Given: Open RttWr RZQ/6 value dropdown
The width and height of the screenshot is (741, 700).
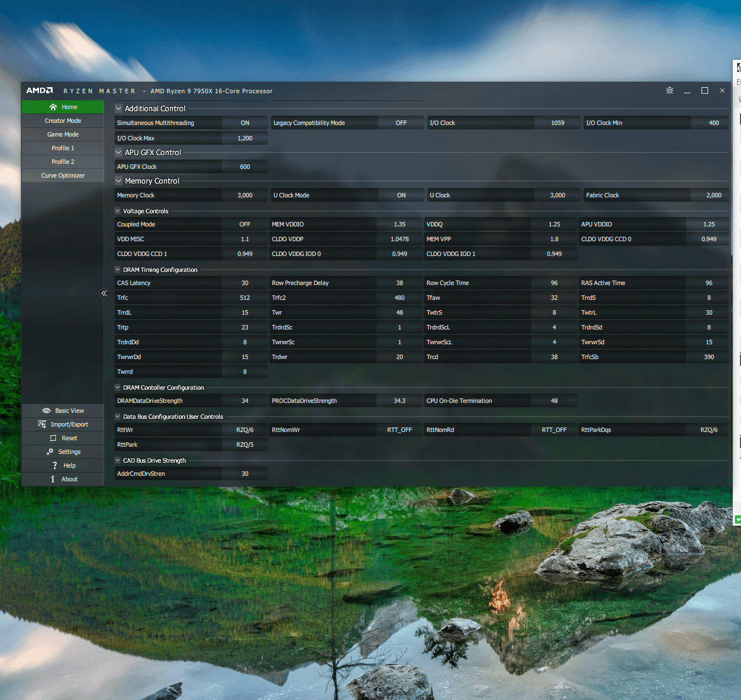Looking at the screenshot, I should 245,430.
